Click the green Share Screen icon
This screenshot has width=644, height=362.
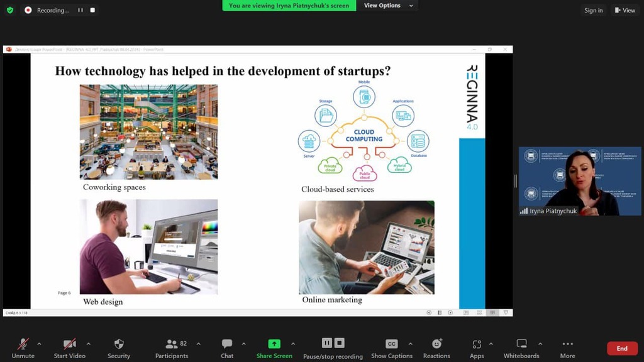point(274,344)
